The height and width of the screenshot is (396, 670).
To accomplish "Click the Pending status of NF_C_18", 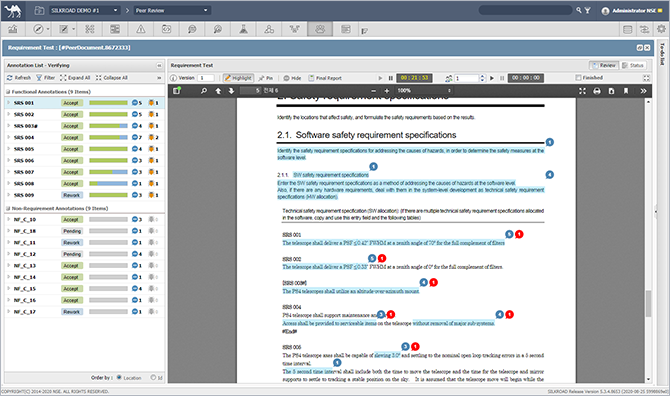I will coord(72,231).
